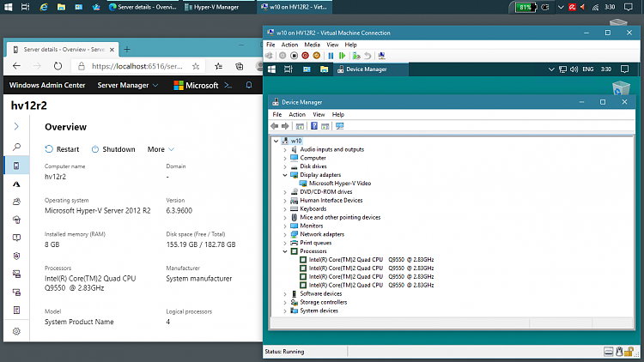The height and width of the screenshot is (362, 644).
Task: Open guest Task View inside the VM taskbar
Action: (x=289, y=69)
